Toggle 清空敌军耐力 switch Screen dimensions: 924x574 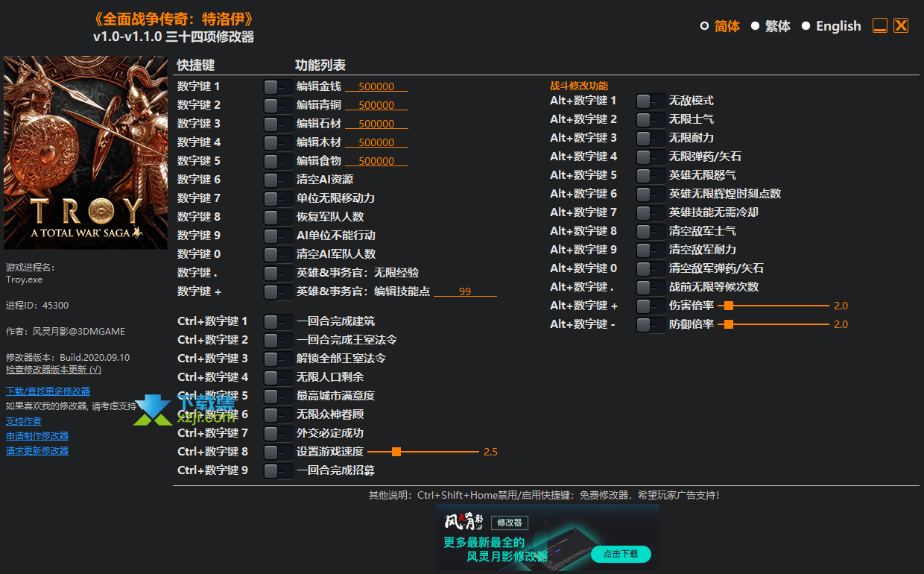pos(651,250)
